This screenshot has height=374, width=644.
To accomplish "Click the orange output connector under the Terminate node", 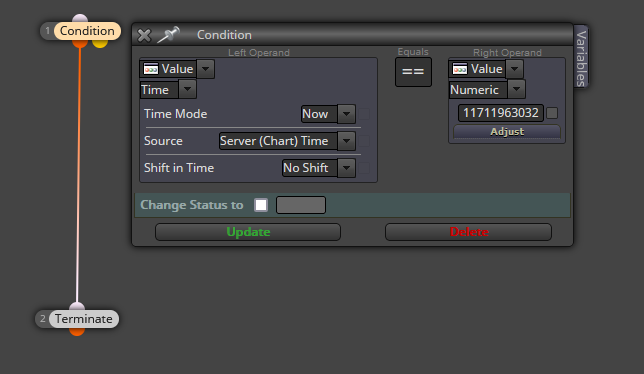I will 77,331.
